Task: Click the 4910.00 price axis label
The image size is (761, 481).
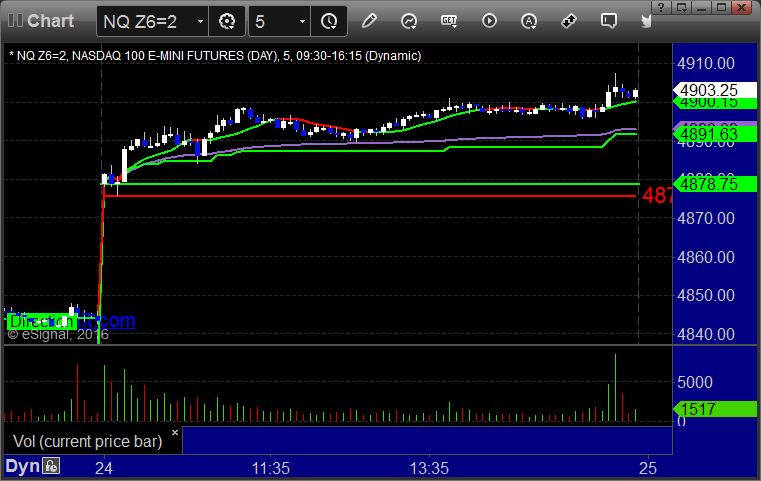Action: coord(706,63)
